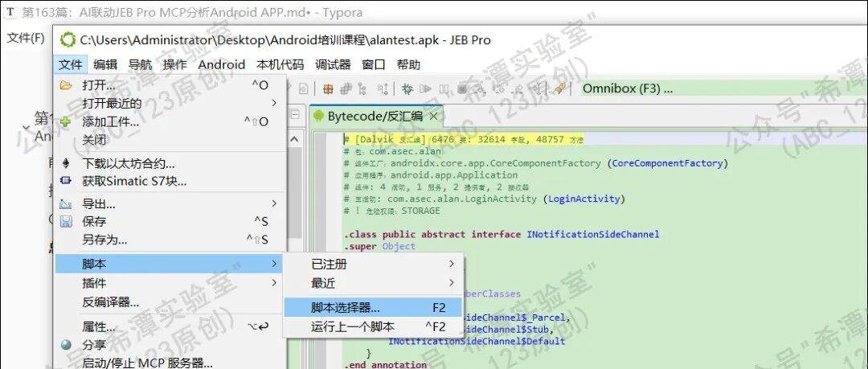Open the 帮助 menu

408,65
